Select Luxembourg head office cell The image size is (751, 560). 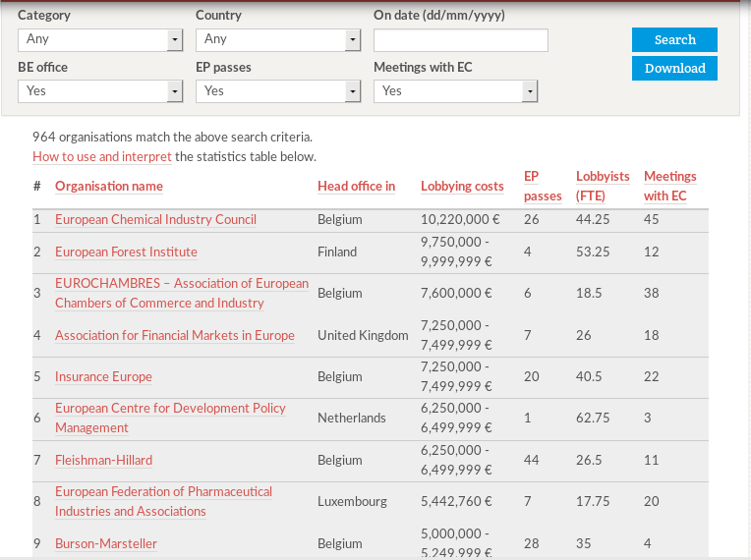coord(352,501)
